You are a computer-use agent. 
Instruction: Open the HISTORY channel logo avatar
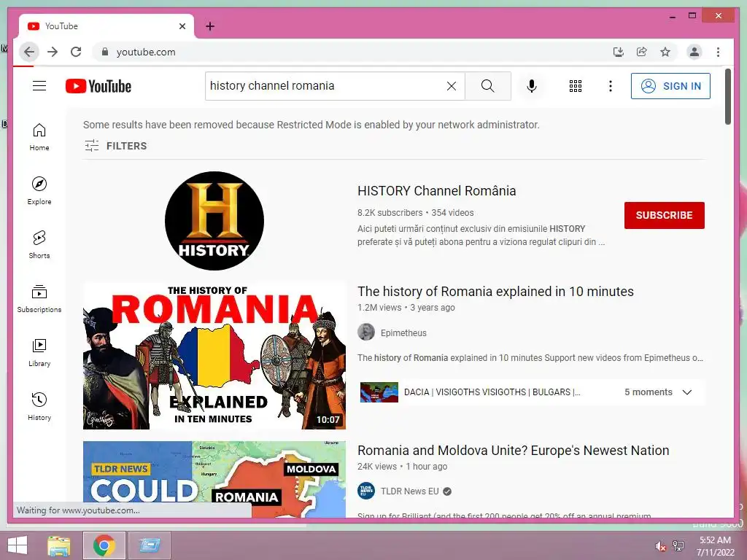pos(214,221)
